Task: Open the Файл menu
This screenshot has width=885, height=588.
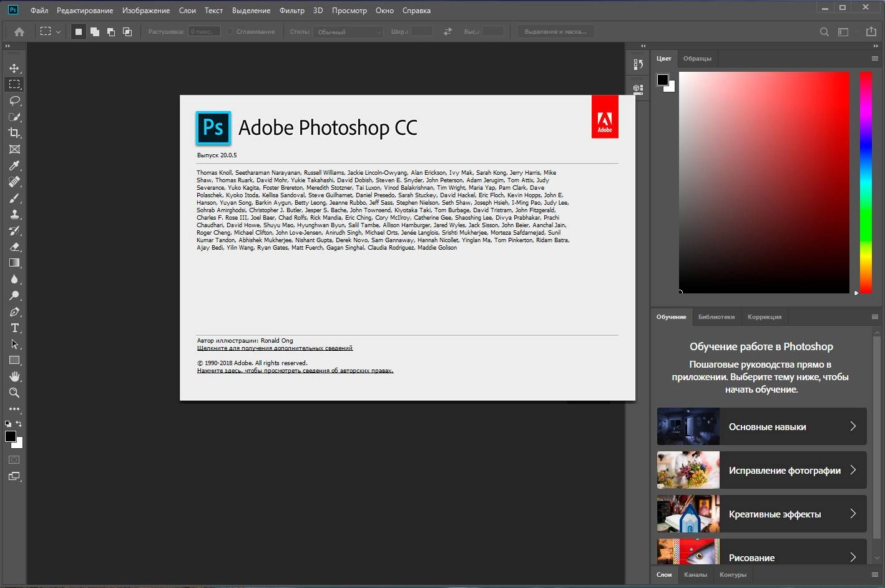Action: click(39, 11)
